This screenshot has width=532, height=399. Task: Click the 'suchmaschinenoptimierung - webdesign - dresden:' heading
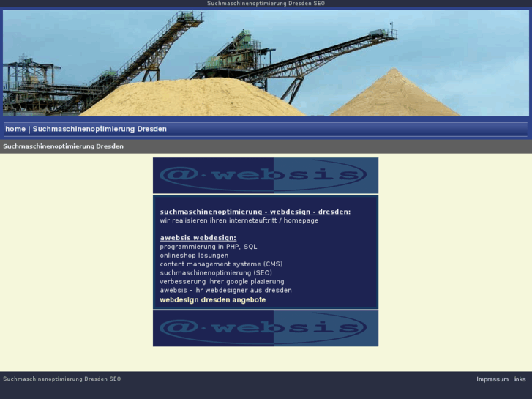point(255,212)
